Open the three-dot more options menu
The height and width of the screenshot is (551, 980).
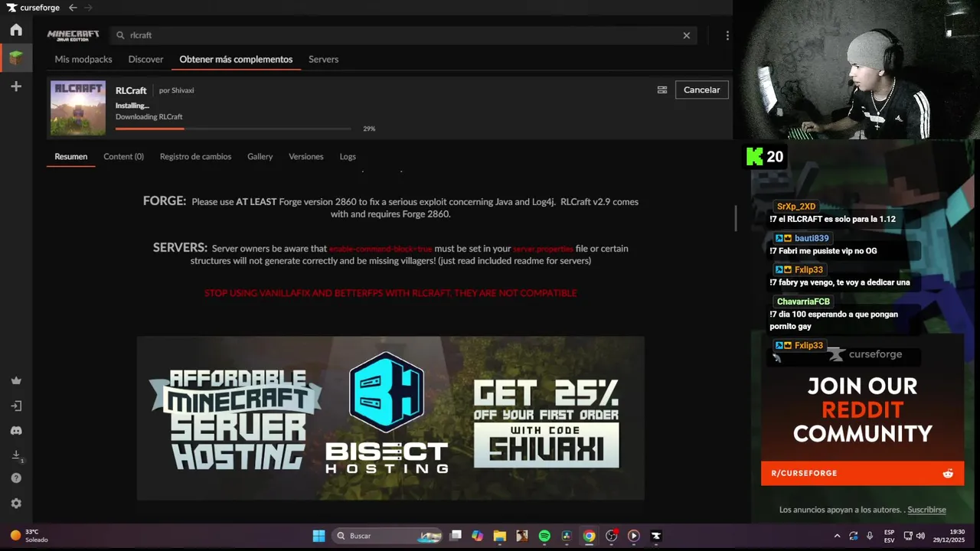(x=727, y=35)
